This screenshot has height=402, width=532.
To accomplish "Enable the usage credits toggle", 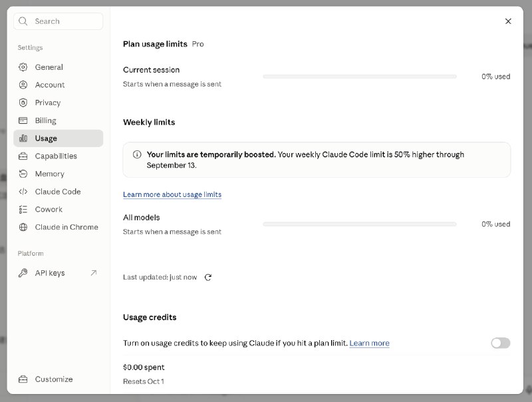I will (501, 343).
